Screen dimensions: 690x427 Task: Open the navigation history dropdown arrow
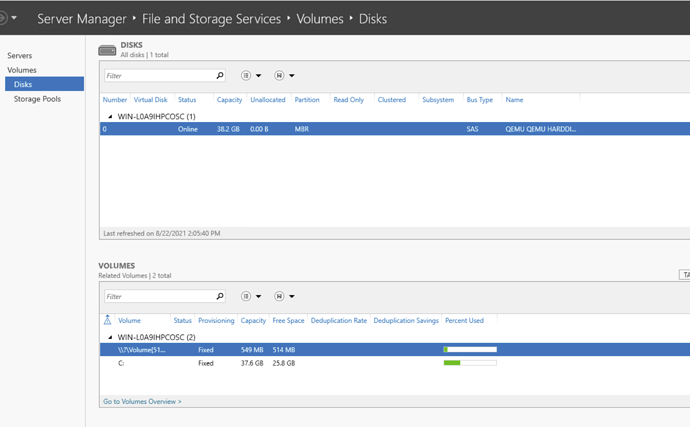14,18
